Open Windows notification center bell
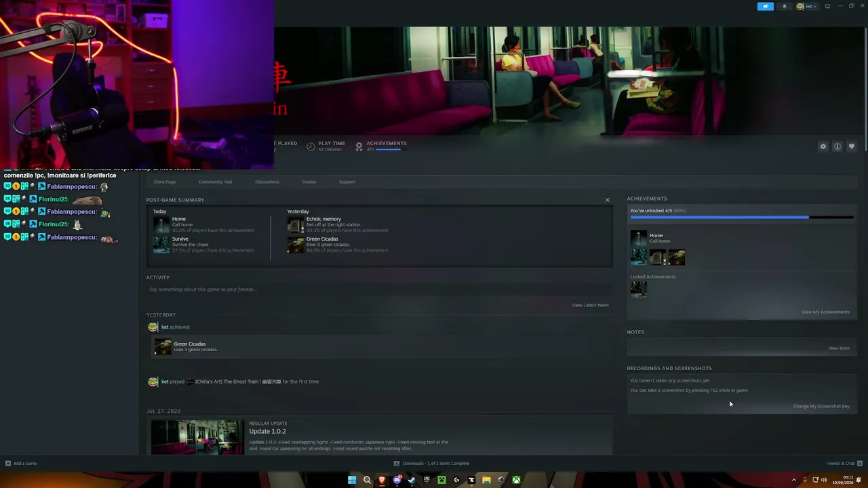This screenshot has width=868, height=488. (x=859, y=480)
